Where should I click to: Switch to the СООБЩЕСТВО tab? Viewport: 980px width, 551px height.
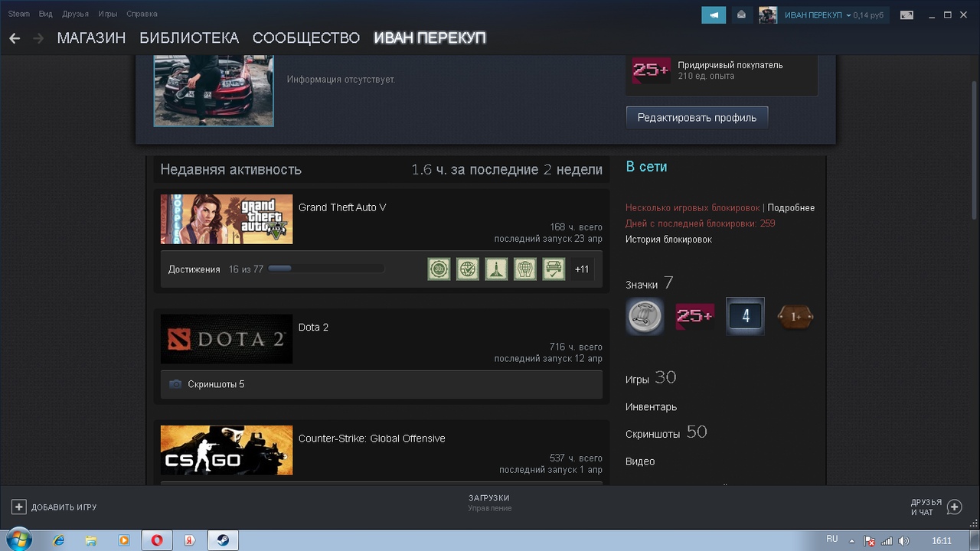306,38
